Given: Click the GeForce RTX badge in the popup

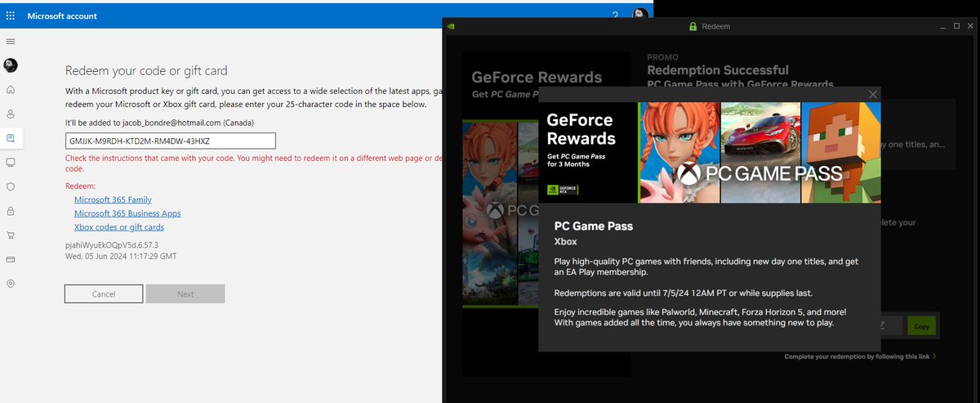Looking at the screenshot, I should coord(562,190).
